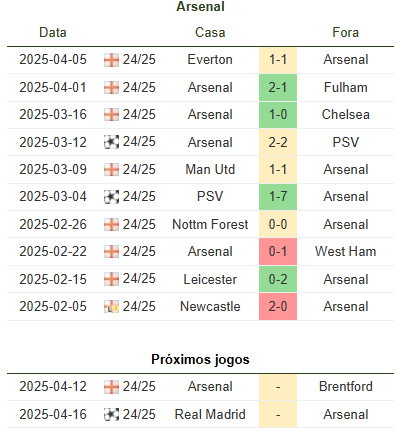This screenshot has width=397, height=431.
Task: Open Chelsea team link
Action: point(346,114)
